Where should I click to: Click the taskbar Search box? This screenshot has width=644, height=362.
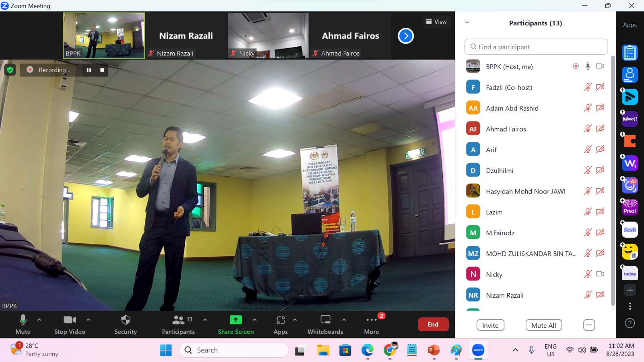[234, 350]
